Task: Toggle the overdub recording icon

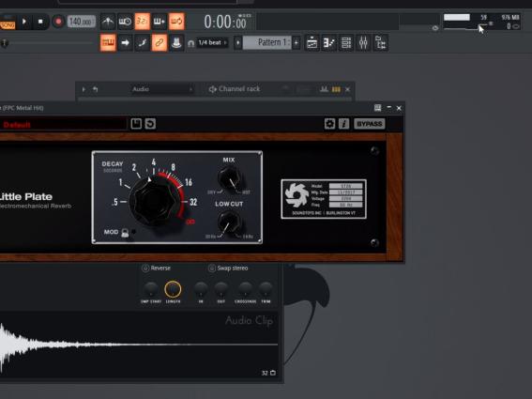Action: click(x=160, y=22)
